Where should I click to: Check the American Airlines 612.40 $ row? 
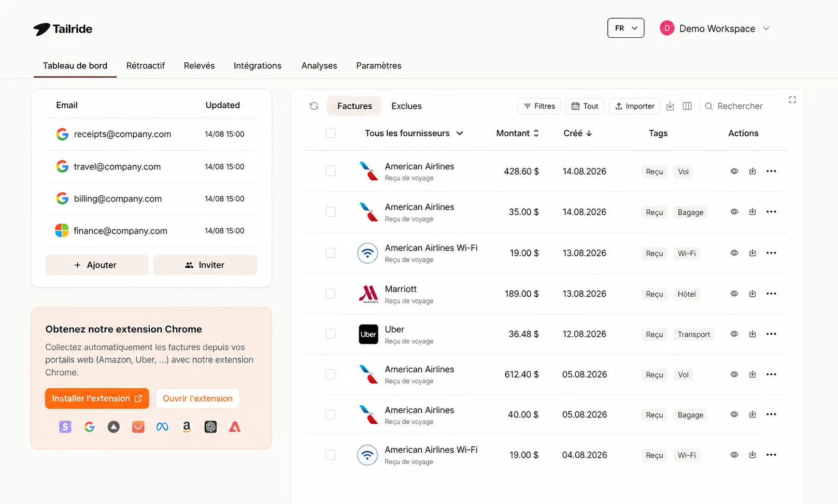click(331, 375)
